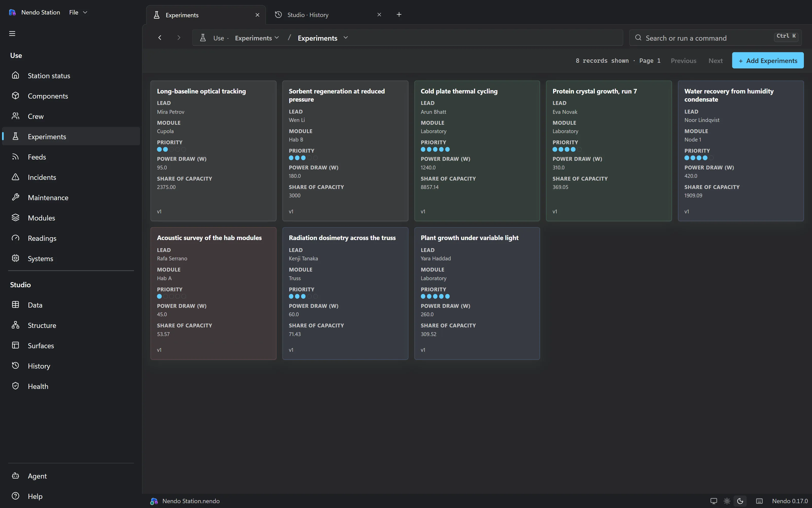This screenshot has width=812, height=508.
Task: Go to the Modules page
Action: pos(71,218)
